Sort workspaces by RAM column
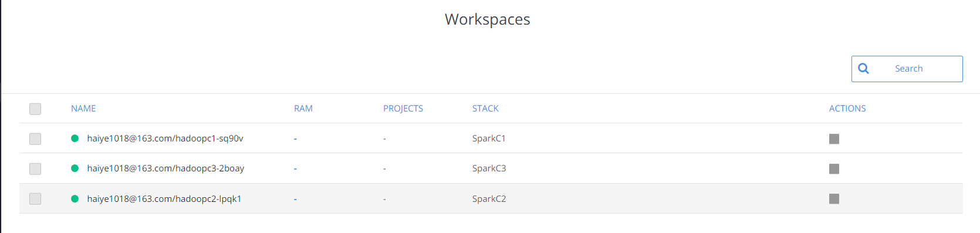 point(303,109)
